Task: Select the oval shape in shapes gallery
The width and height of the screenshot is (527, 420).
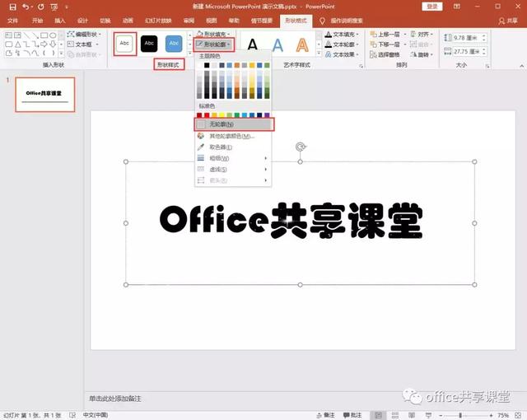Action: (53, 35)
